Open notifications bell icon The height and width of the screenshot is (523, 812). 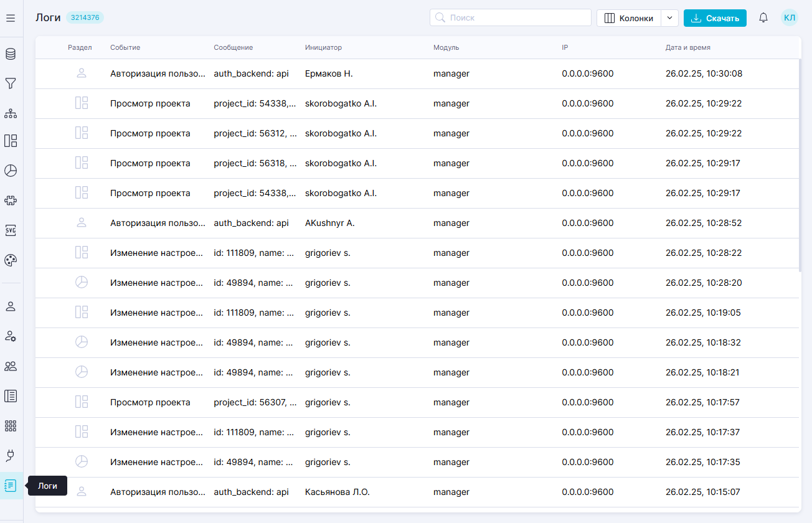click(x=763, y=18)
